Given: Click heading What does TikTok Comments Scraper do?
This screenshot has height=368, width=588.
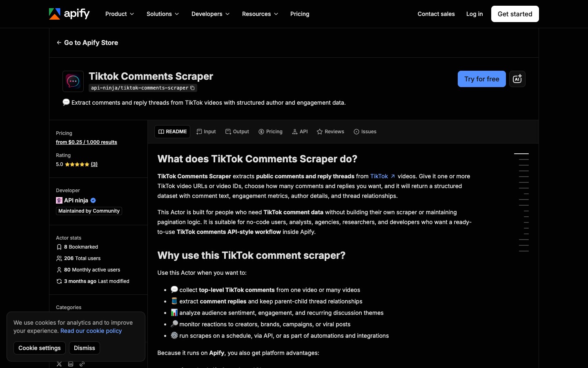Looking at the screenshot, I should (257, 159).
